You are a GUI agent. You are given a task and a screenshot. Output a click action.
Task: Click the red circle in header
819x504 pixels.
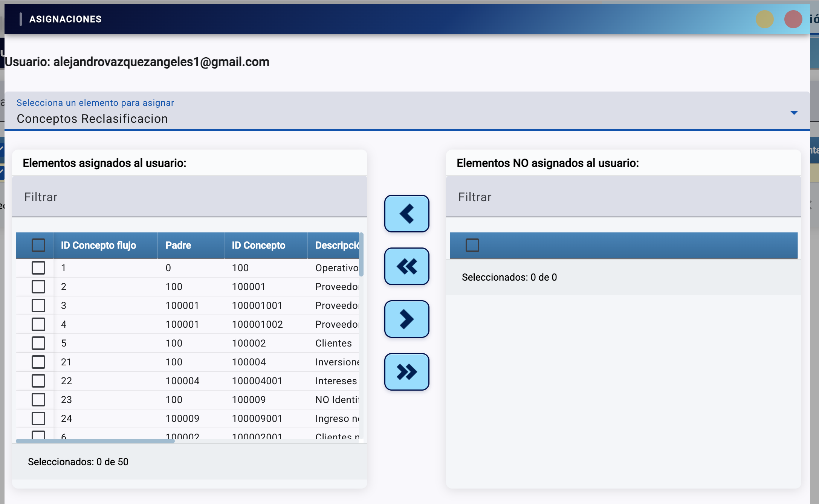click(x=793, y=19)
